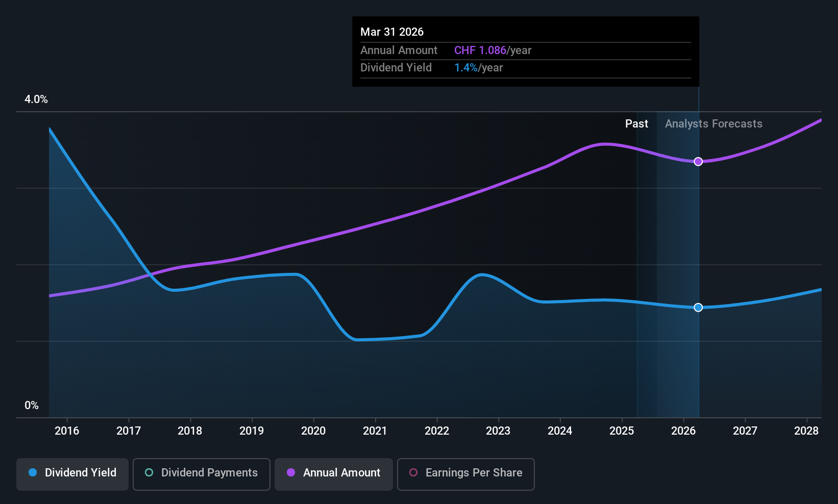Click the Past label on chart
This screenshot has height=504, width=838.
coord(636,124)
